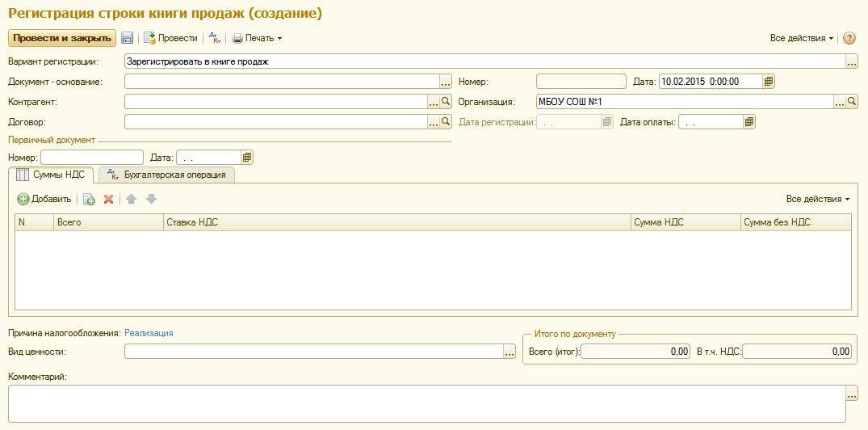The image size is (868, 430).
Task: Click magnifier icon next to Контрагент field
Action: (x=447, y=101)
